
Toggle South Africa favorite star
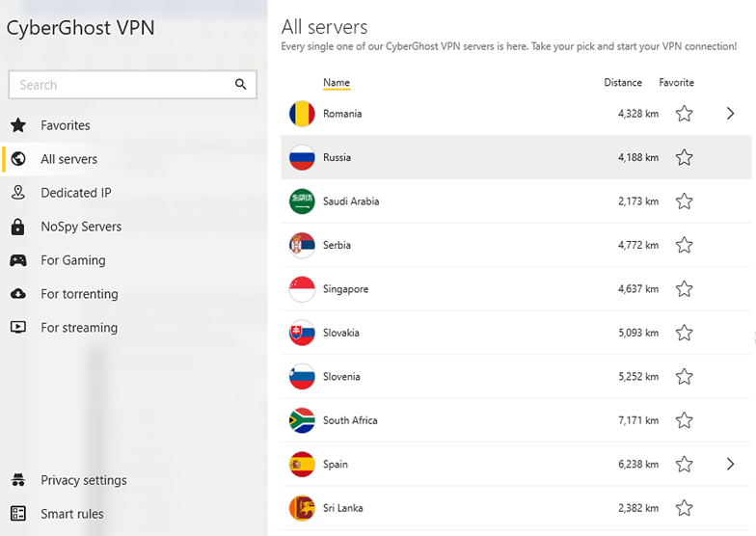(685, 420)
